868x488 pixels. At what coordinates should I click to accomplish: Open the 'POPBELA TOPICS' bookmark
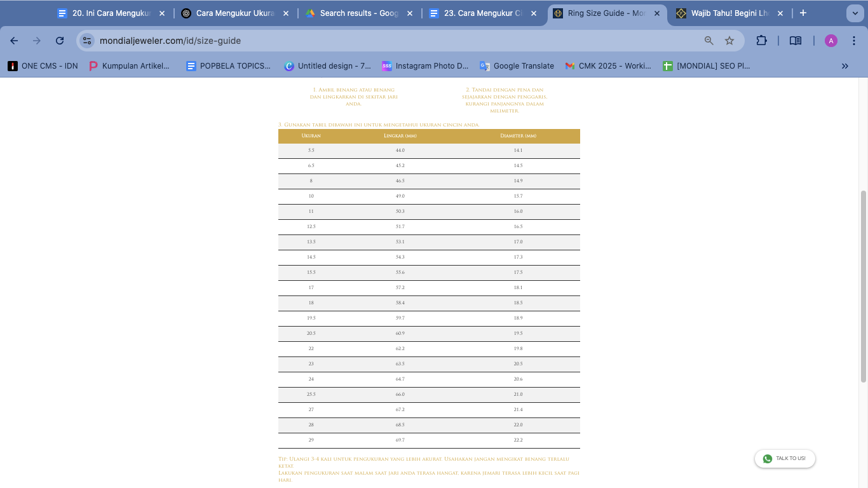click(228, 66)
